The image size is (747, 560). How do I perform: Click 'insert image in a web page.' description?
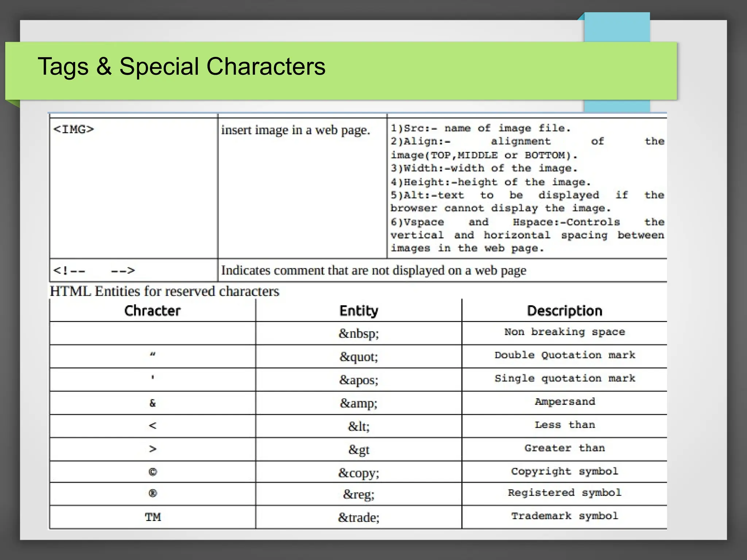click(x=295, y=130)
